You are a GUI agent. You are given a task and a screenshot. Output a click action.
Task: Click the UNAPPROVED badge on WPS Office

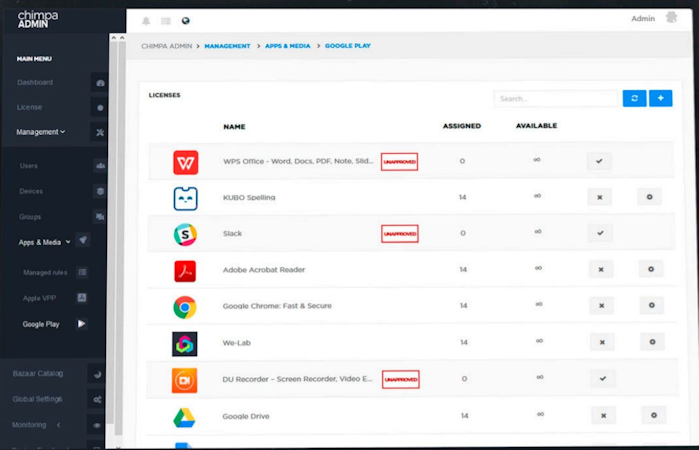pyautogui.click(x=399, y=162)
